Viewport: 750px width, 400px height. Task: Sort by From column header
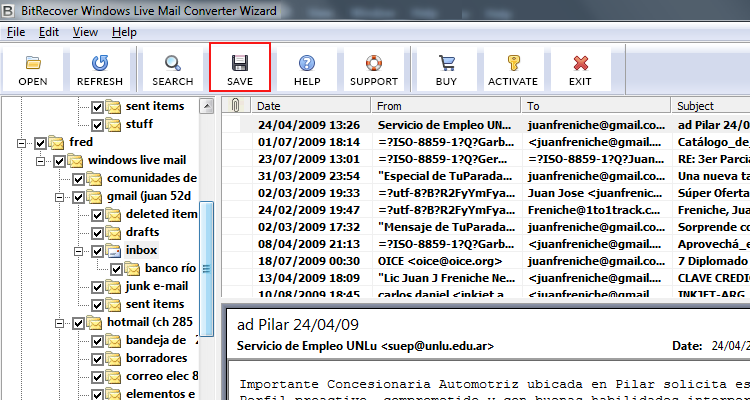446,105
